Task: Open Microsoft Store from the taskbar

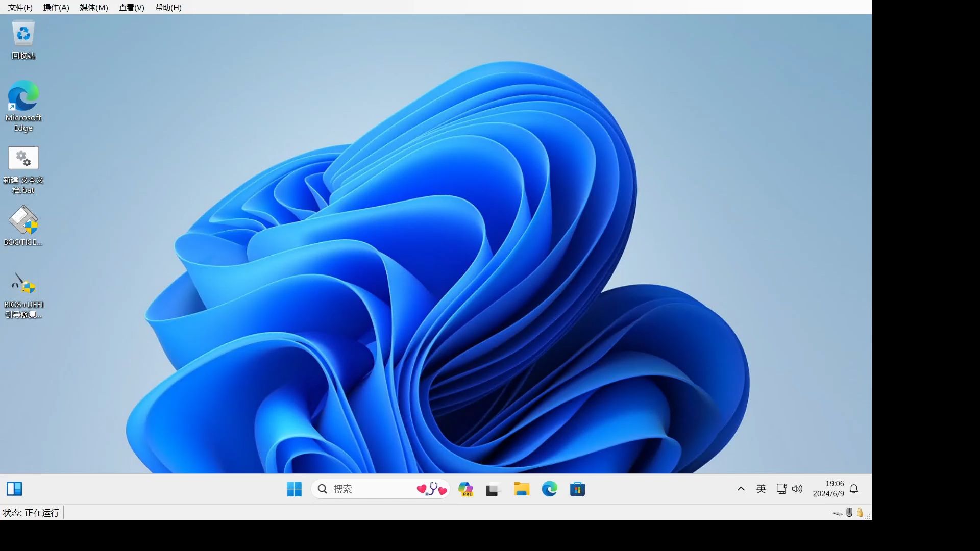Action: point(577,489)
